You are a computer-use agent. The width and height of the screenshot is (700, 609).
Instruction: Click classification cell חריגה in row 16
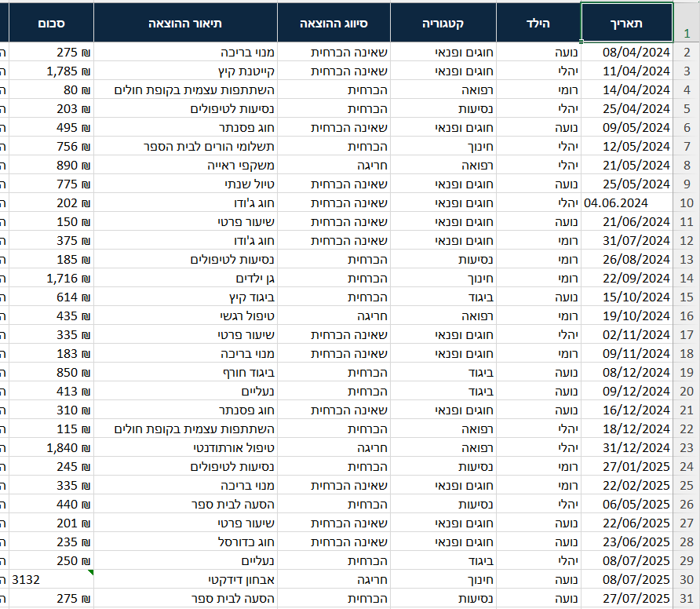click(x=334, y=315)
